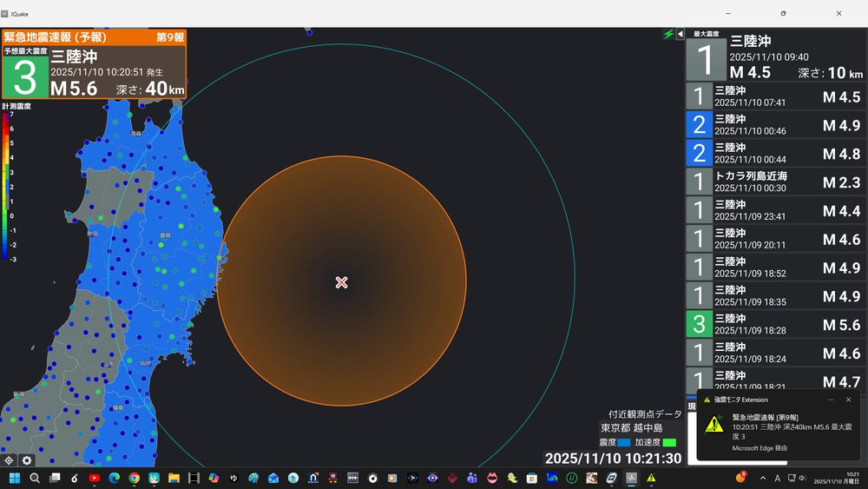The image size is (868, 489).
Task: Select the 2025/11/09 18:24 M4.6 earthquake entry
Action: (x=776, y=353)
